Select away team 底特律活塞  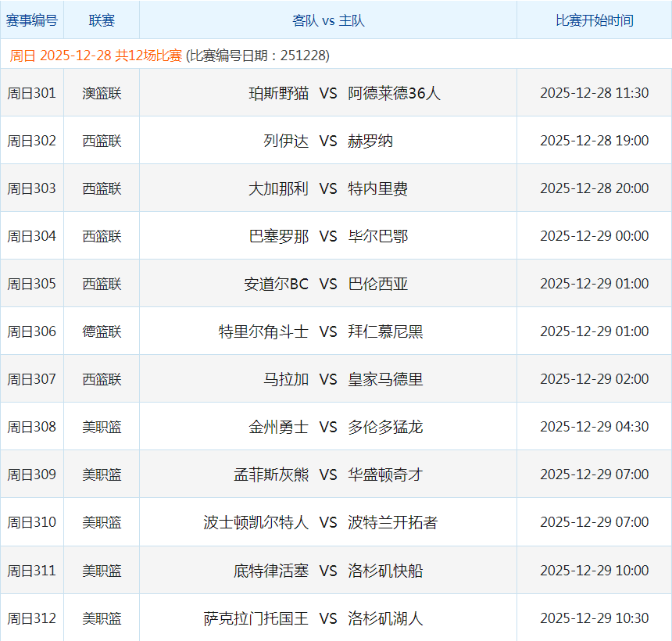[x=271, y=570]
